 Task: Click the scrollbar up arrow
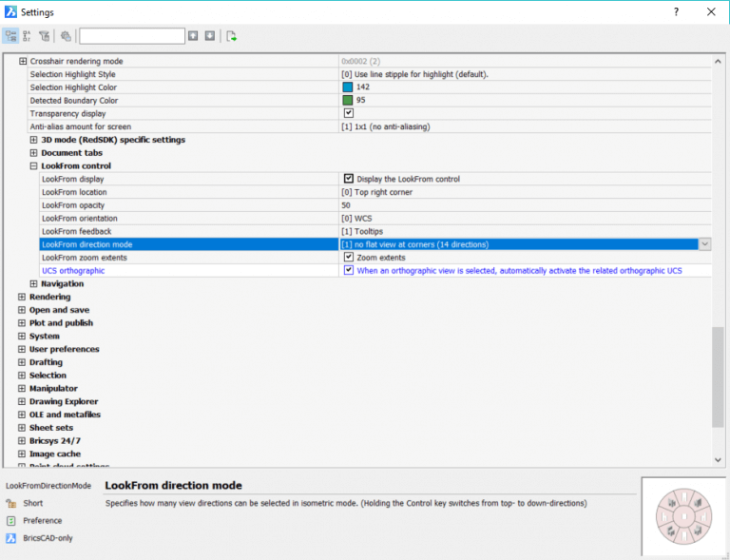[718, 62]
